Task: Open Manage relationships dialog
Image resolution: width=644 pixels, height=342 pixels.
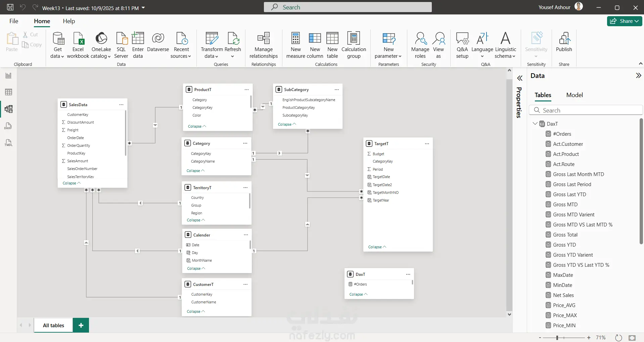Action: [x=264, y=45]
